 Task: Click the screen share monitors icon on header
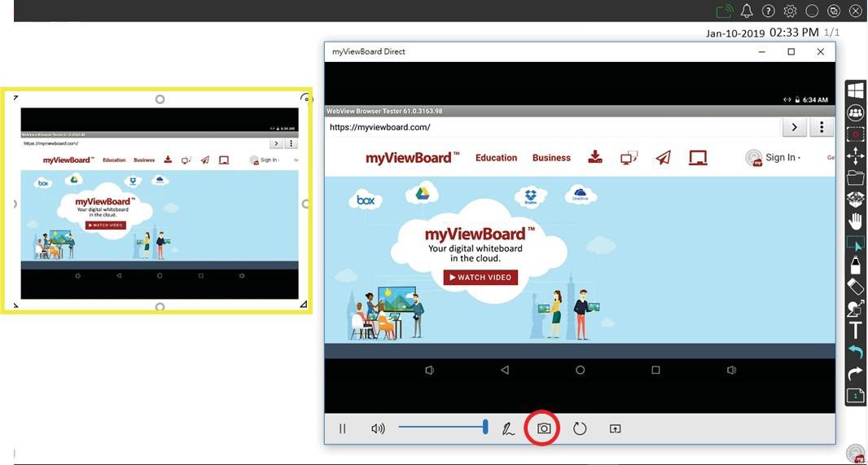pos(629,158)
